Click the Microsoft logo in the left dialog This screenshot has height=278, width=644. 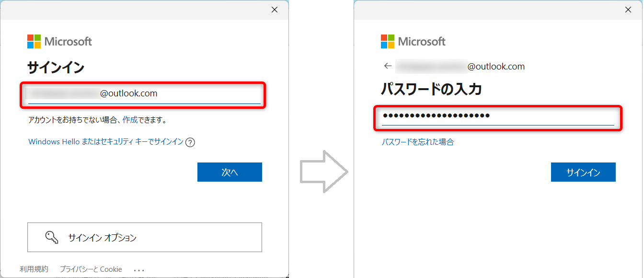pyautogui.click(x=59, y=42)
